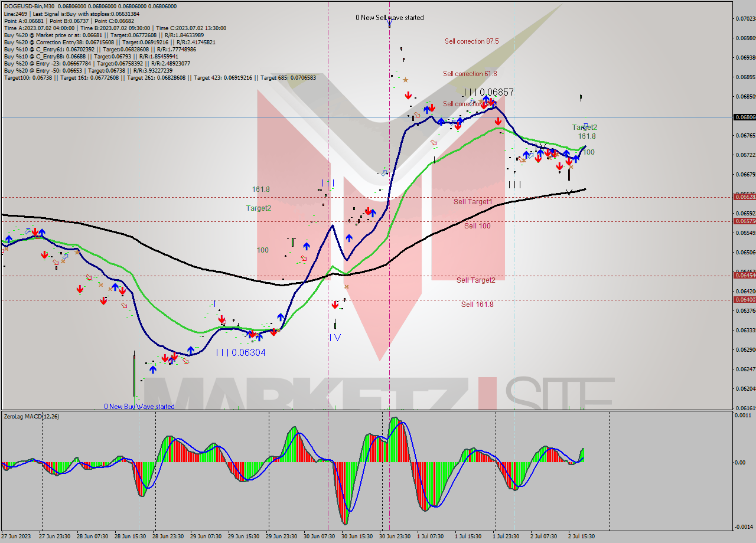Click the 0.06980 value on price axis
756x543 pixels.
[745, 38]
